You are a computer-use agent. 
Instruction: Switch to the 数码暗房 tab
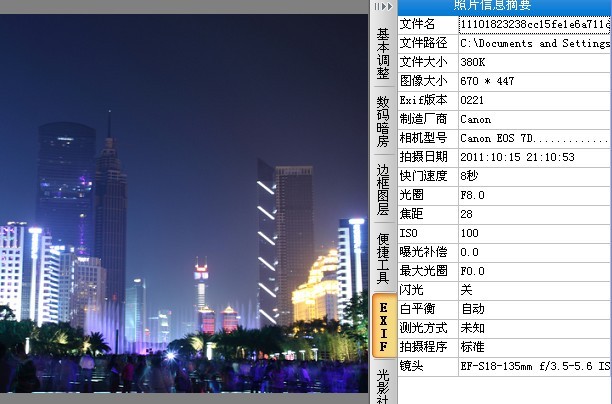pos(383,121)
